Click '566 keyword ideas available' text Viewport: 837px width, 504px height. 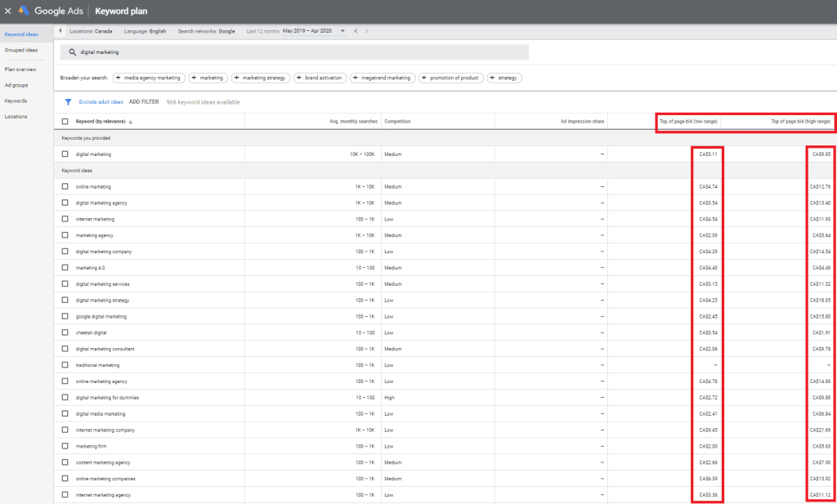click(203, 102)
